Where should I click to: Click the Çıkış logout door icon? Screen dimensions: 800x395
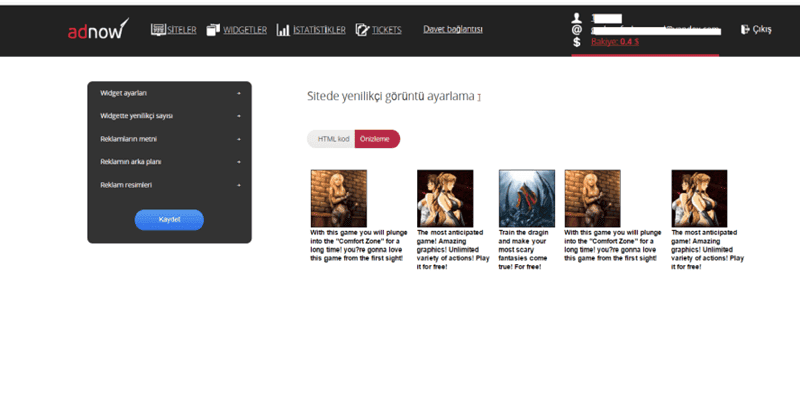tap(744, 29)
